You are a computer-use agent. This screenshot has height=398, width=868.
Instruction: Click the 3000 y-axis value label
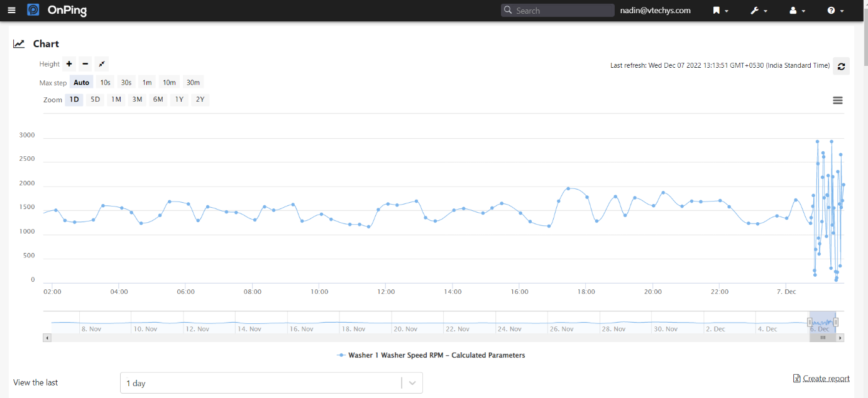(x=27, y=135)
